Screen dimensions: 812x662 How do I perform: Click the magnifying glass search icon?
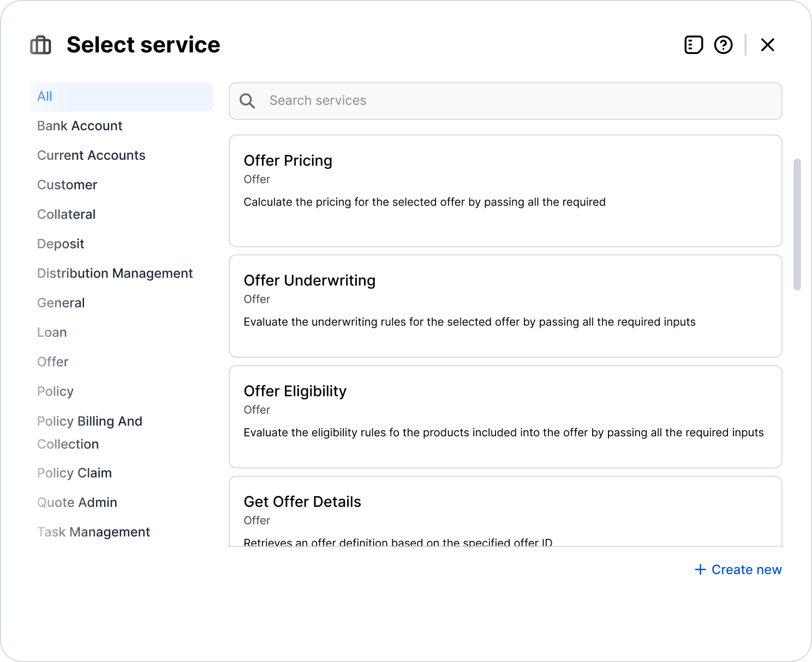pos(247,101)
